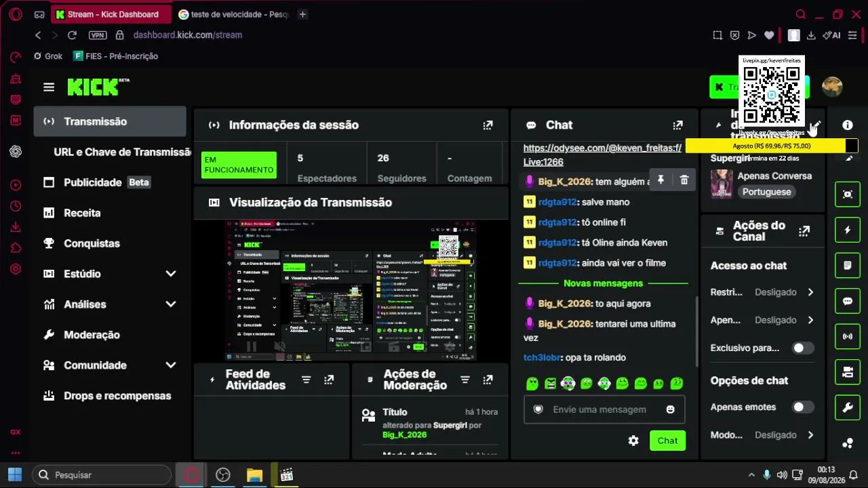This screenshot has height=488, width=868.
Task: Click the Envie uma mensagem field
Action: (x=604, y=409)
